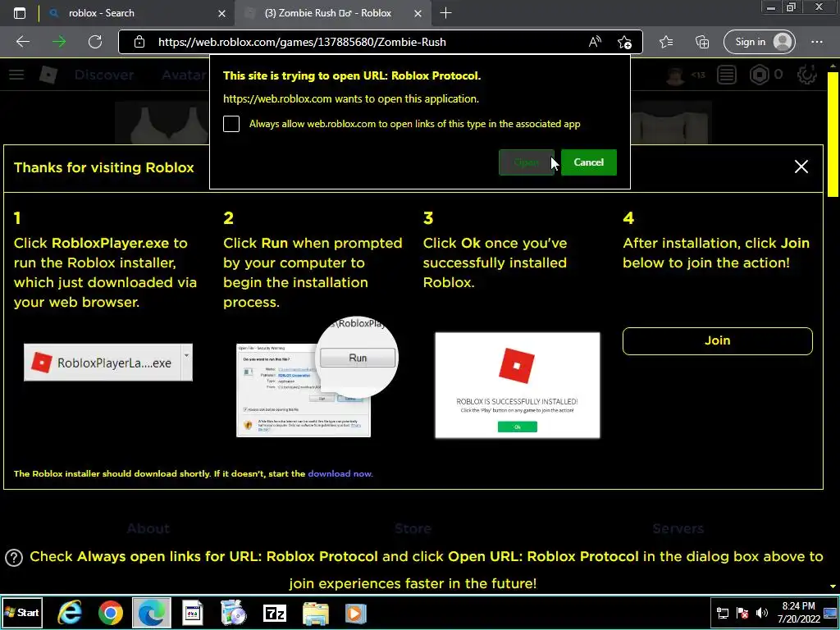Click scrollbar down arrow

[x=833, y=587]
